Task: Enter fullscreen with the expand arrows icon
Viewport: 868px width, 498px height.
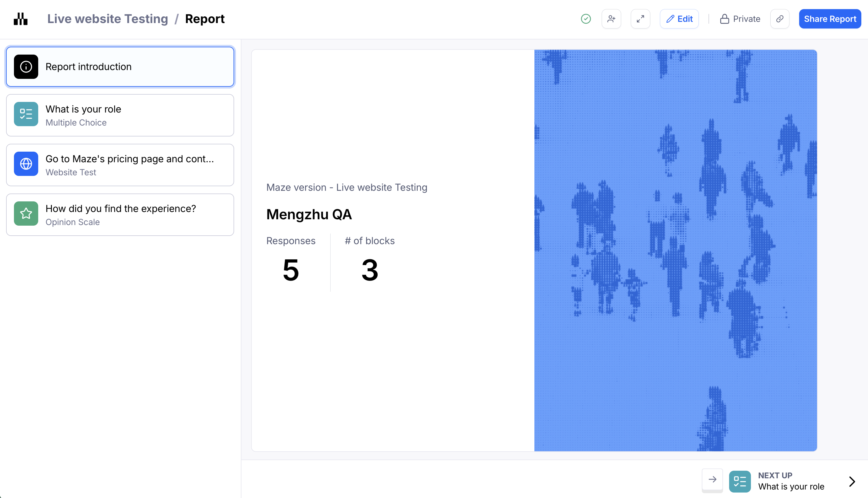Action: tap(640, 19)
